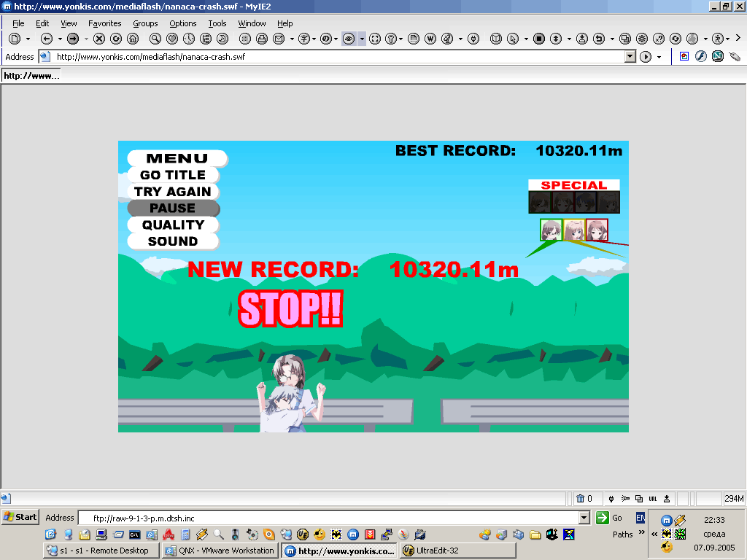
Task: Click the New page toolbar icon
Action: tap(15, 39)
